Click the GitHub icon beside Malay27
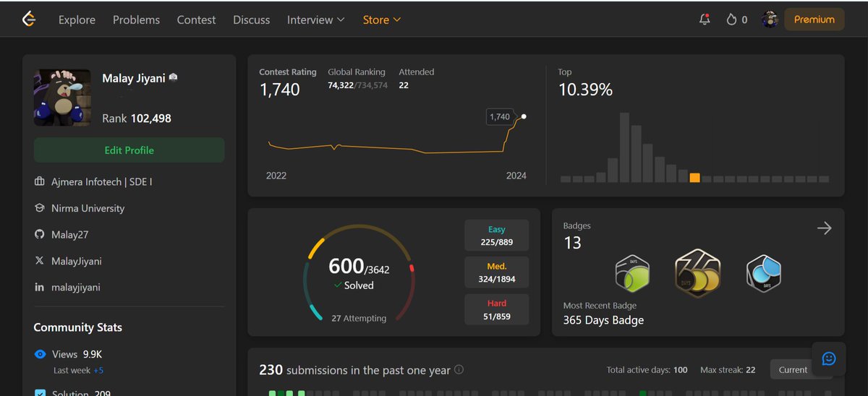Screen dimensions: 868x396 tap(40, 234)
